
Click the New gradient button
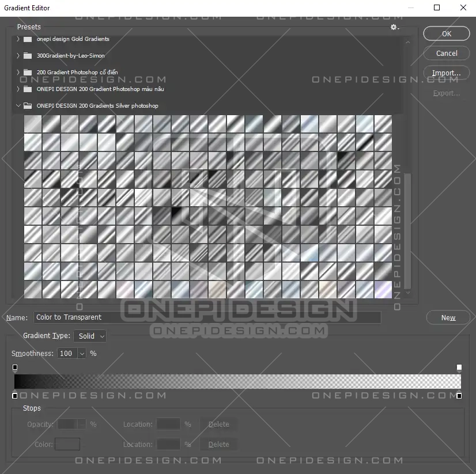click(x=448, y=318)
